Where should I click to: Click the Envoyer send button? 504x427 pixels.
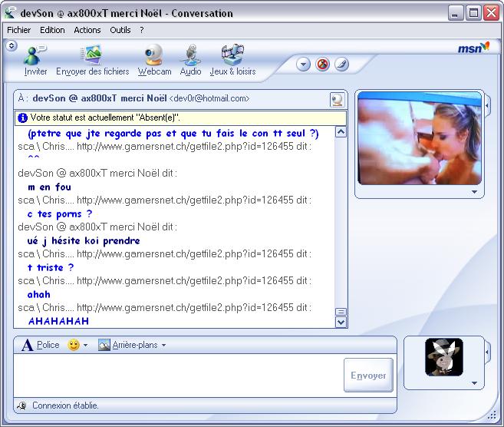pyautogui.click(x=368, y=376)
